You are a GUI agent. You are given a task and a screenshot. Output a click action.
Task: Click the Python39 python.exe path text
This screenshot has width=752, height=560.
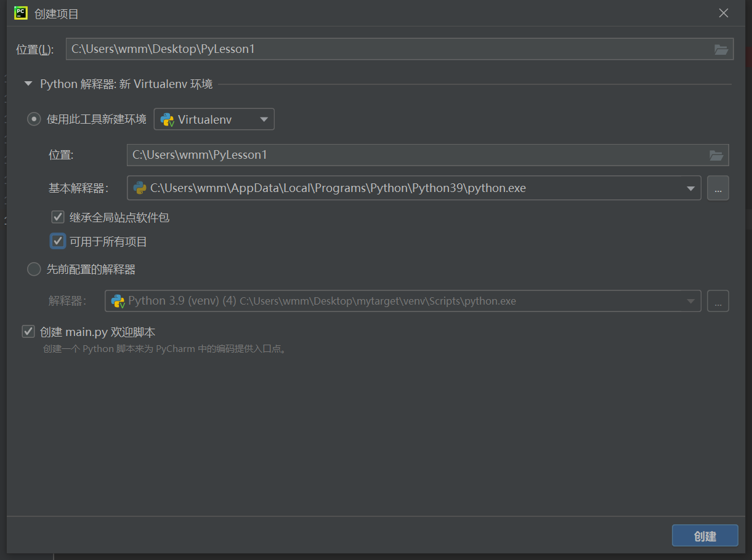click(338, 188)
